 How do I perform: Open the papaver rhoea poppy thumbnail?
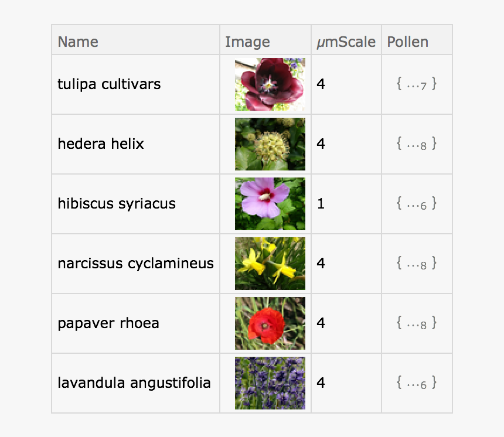pyautogui.click(x=270, y=323)
